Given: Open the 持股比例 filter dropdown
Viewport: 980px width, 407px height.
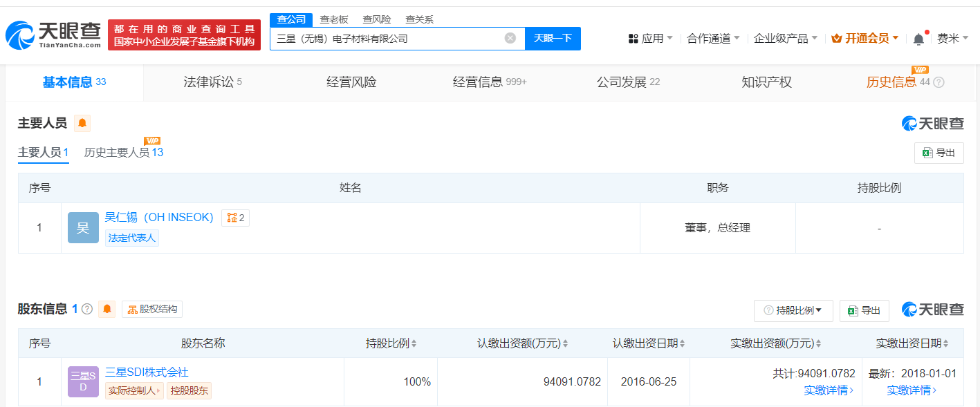Looking at the screenshot, I should (x=793, y=311).
